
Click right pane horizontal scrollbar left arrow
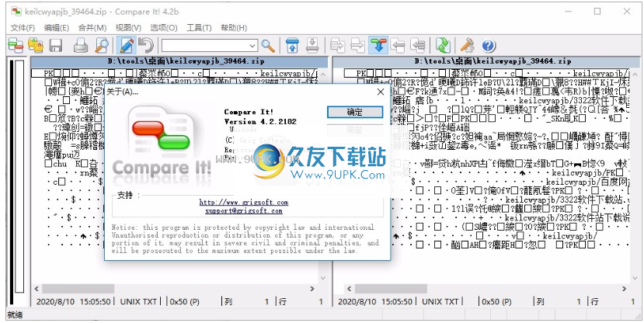350,289
